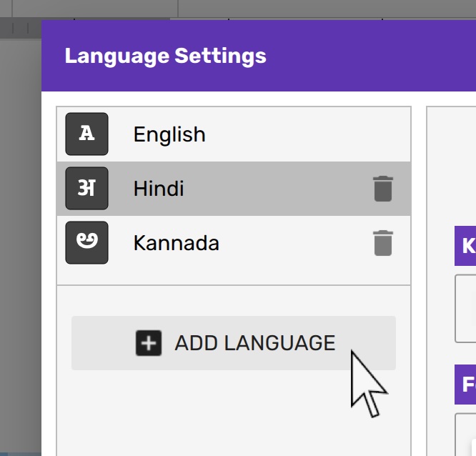Click the Hindi "अ" script icon
Image resolution: width=476 pixels, height=456 pixels.
coord(86,189)
